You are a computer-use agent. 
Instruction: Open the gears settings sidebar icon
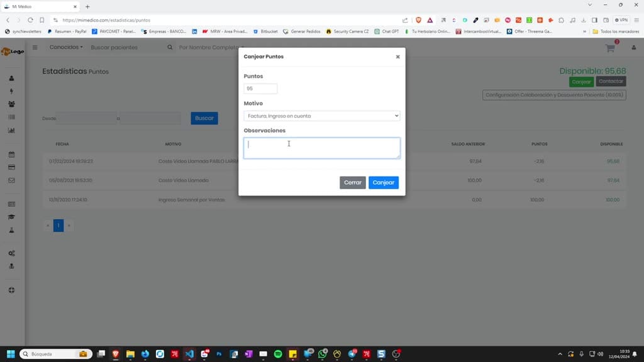pos(11,253)
